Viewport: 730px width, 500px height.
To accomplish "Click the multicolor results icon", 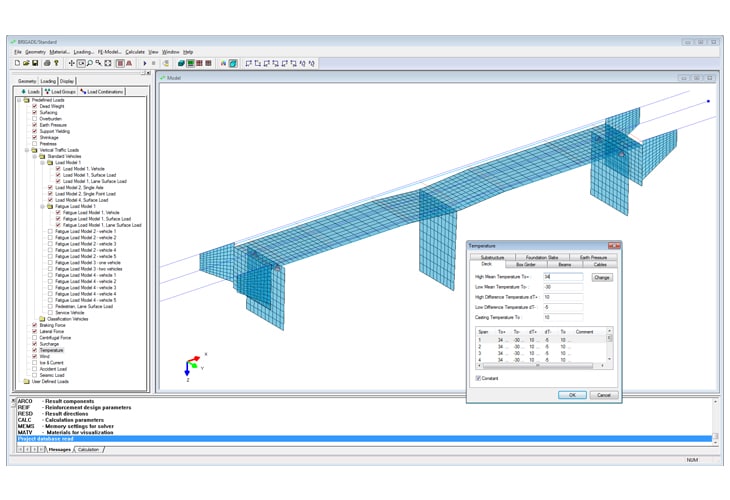I will pos(223,63).
